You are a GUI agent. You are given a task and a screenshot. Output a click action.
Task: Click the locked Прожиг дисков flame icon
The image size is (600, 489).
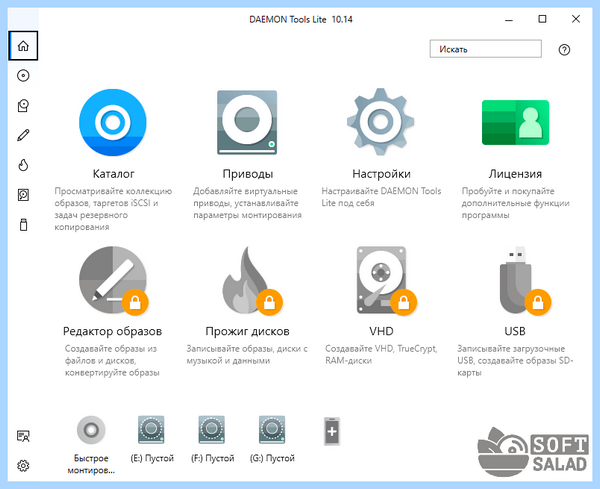pos(251,280)
